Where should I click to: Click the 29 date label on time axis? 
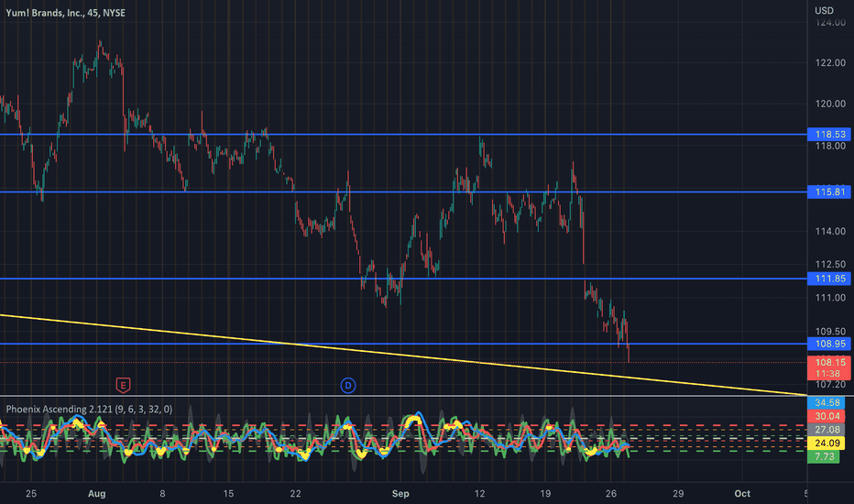coord(677,494)
